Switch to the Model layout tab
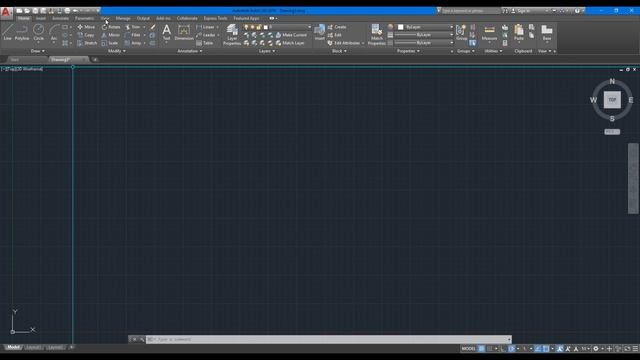 pyautogui.click(x=13, y=347)
